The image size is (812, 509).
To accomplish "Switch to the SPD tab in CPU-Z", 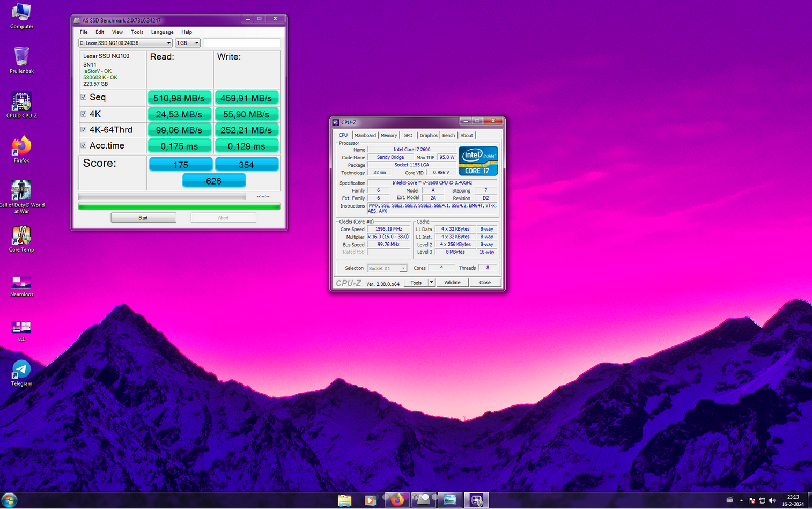I will tap(408, 136).
